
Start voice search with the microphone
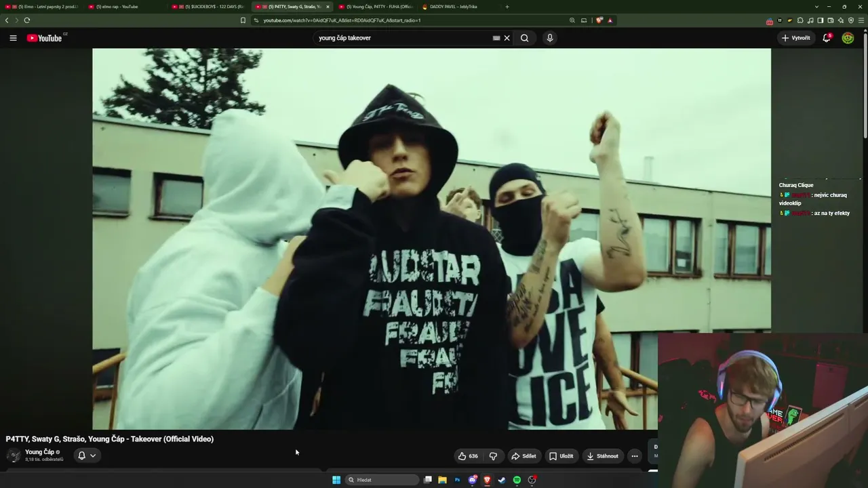(550, 38)
